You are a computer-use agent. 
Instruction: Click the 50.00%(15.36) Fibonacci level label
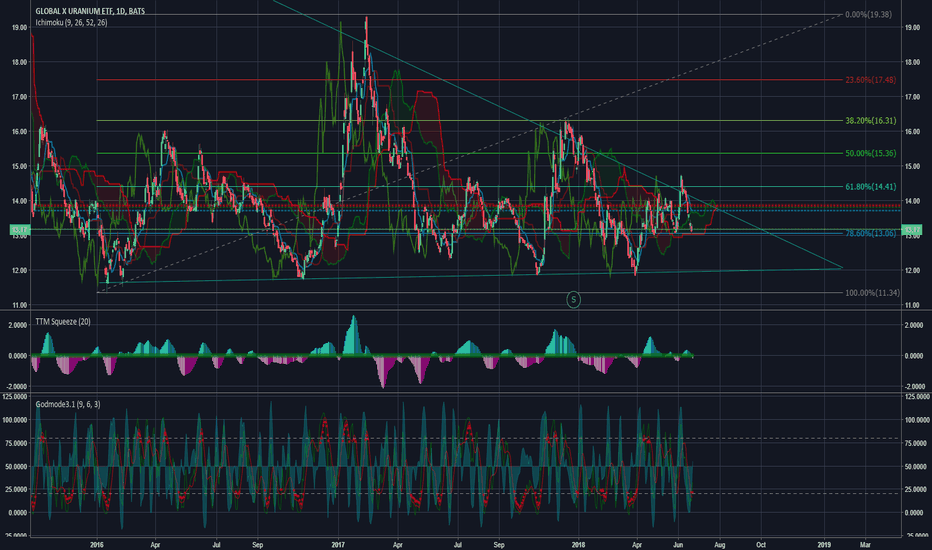(870, 153)
